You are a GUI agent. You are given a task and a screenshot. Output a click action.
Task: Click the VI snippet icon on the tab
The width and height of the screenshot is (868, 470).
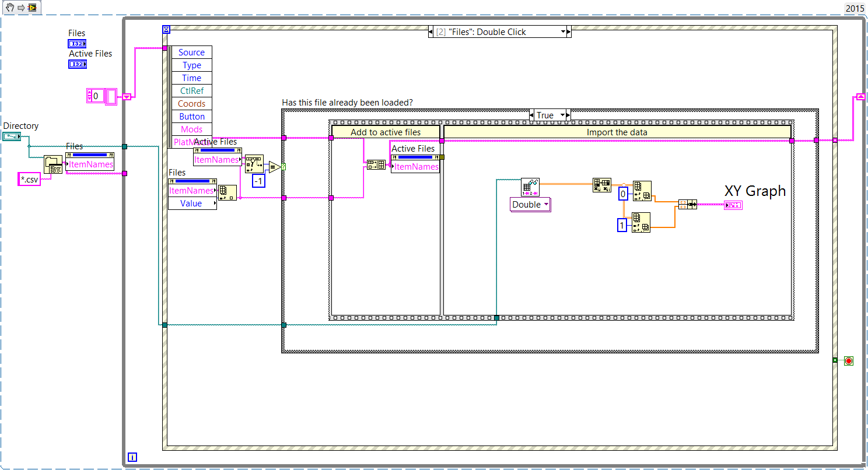(x=32, y=7)
